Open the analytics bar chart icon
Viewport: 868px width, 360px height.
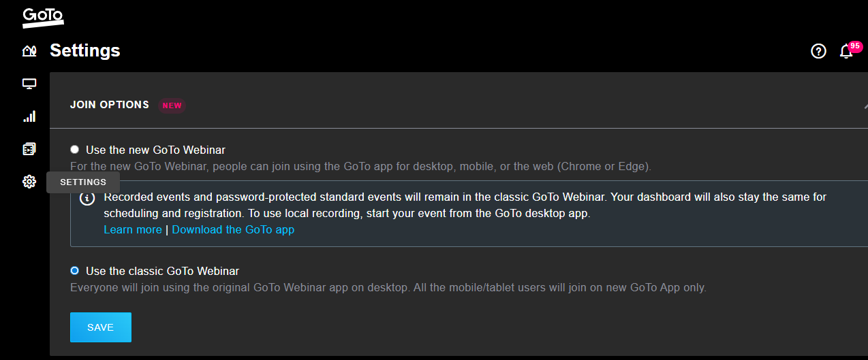[x=29, y=116]
